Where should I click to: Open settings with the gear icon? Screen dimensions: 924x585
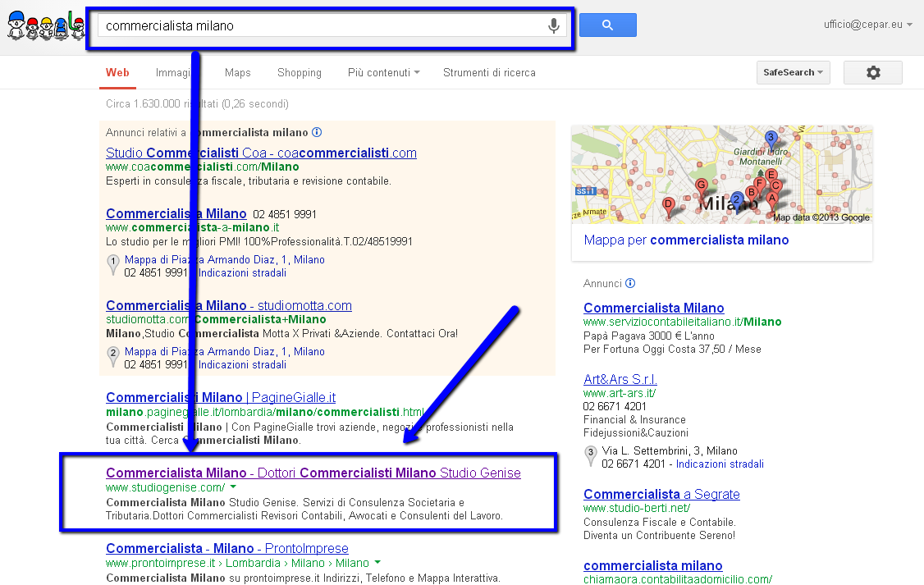873,72
